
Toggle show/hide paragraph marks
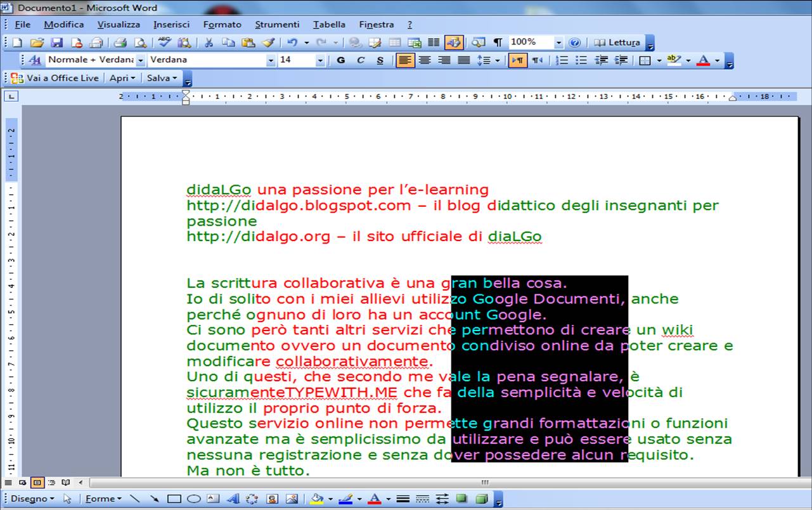pos(498,43)
